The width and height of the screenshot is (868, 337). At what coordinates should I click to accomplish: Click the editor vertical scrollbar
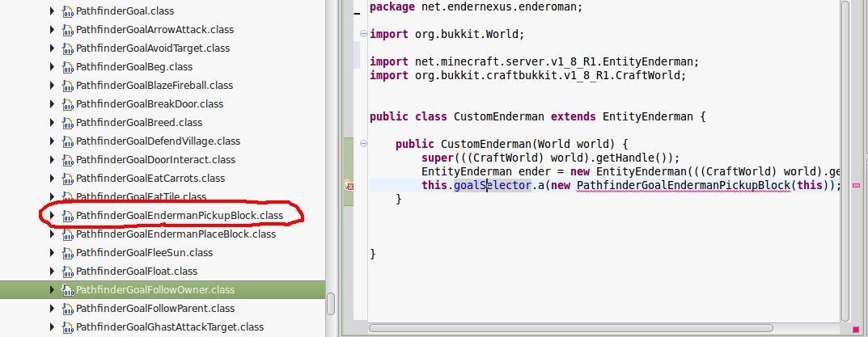pyautogui.click(x=845, y=161)
